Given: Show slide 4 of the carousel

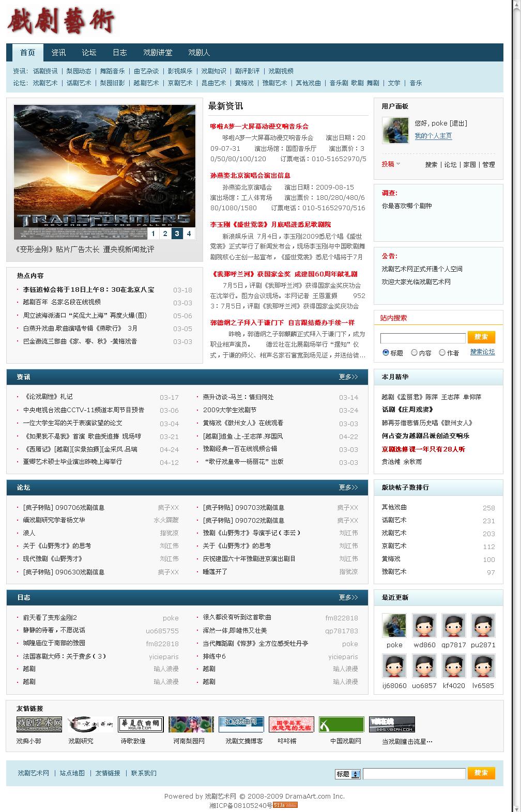Looking at the screenshot, I should (189, 233).
